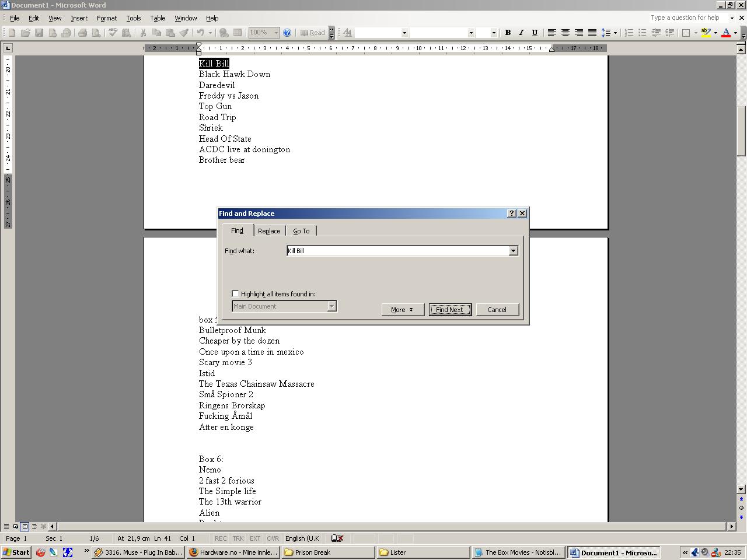Click the Open folder toolbar icon
The width and height of the screenshot is (747, 560).
tap(26, 33)
